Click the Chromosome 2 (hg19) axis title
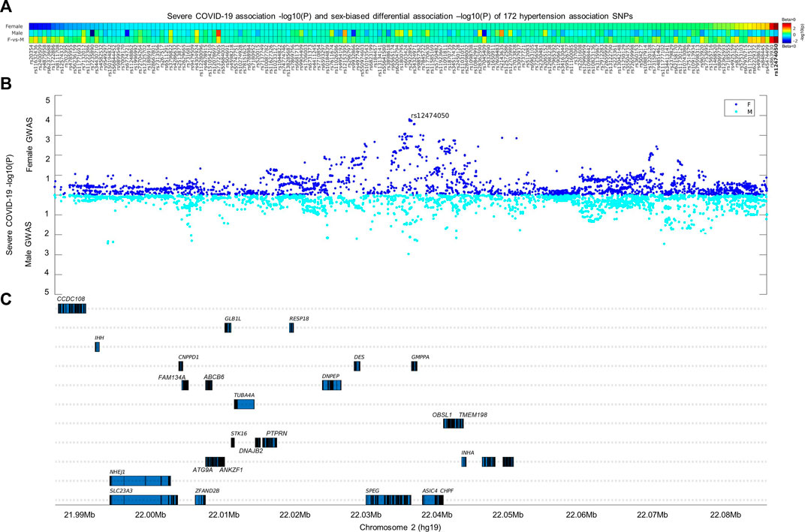This screenshot has width=805, height=532. point(400,527)
